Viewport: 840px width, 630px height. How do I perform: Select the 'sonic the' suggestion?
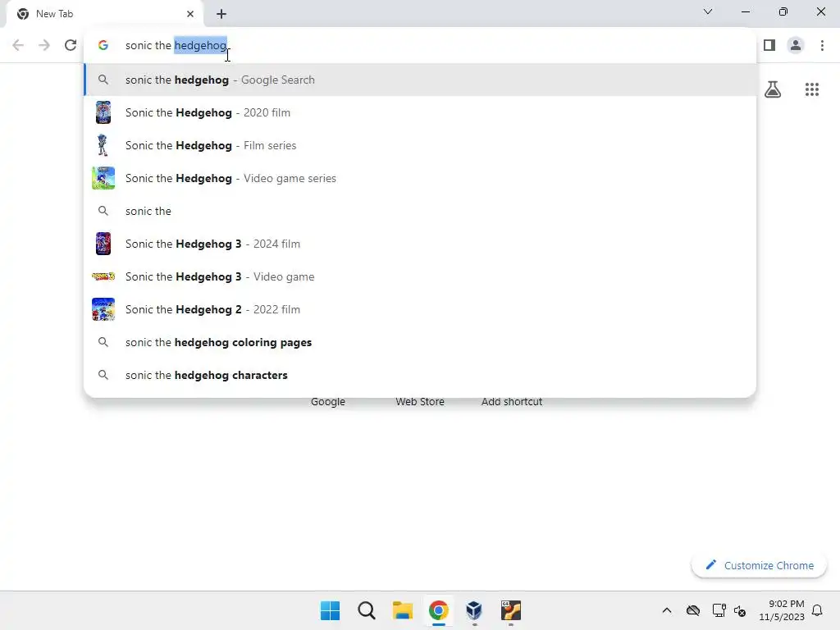click(x=420, y=211)
